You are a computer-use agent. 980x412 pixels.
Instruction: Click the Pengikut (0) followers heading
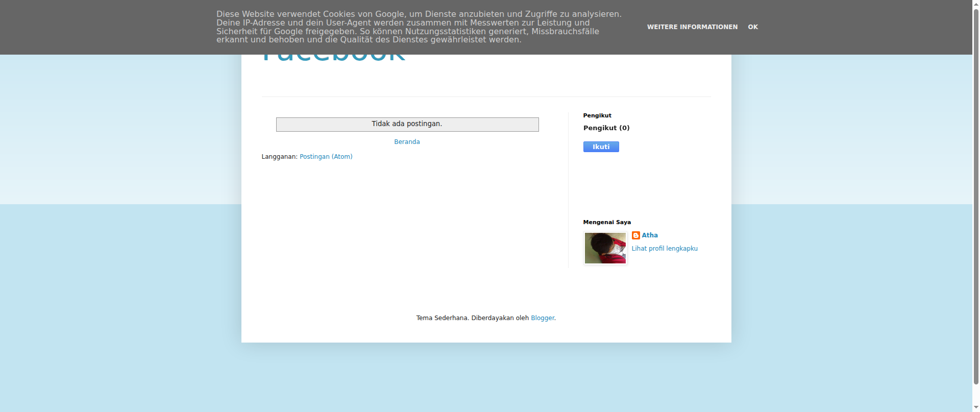point(606,128)
